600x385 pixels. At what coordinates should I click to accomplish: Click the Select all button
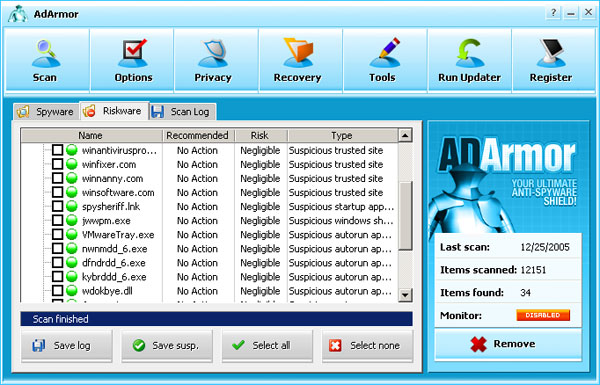tap(267, 345)
